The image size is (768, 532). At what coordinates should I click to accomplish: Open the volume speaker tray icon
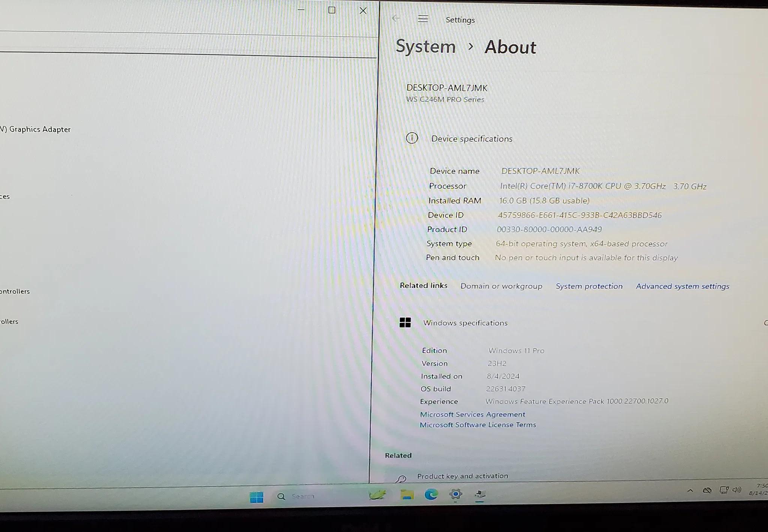(x=737, y=490)
